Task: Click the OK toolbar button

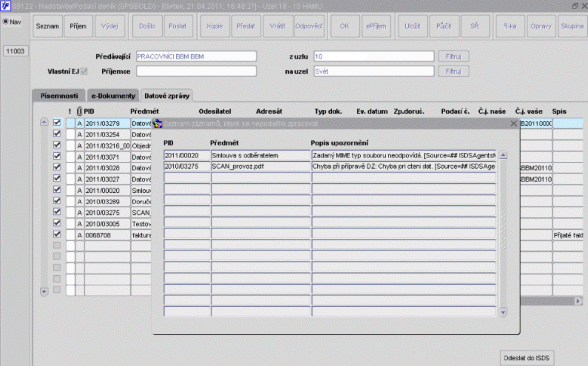Action: click(x=344, y=26)
